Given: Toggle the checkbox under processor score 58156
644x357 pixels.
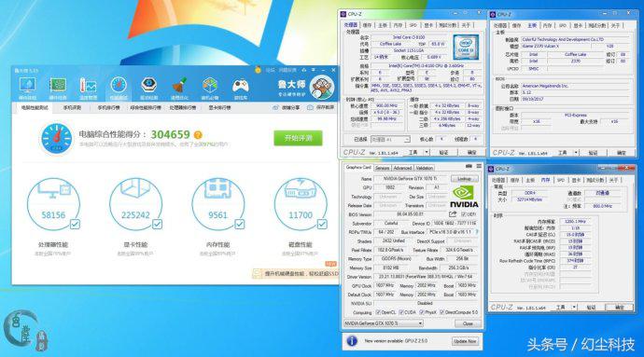Looking at the screenshot, I should point(76,224).
